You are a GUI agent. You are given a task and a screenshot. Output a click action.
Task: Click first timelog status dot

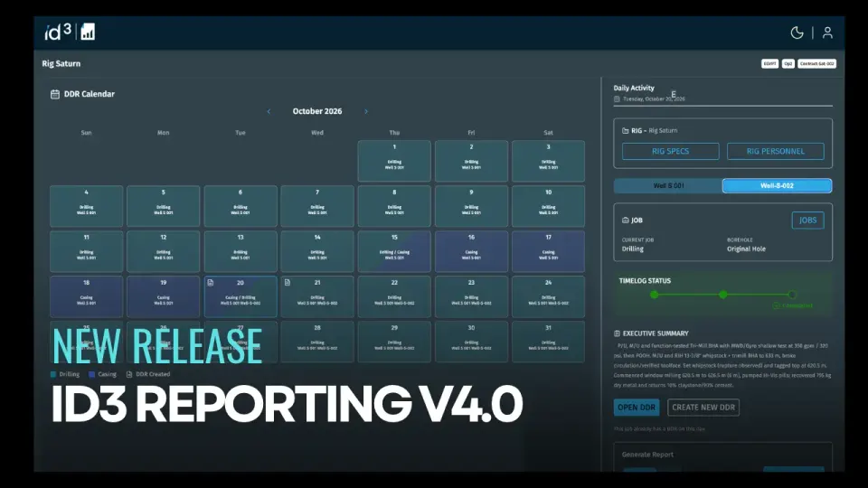tap(655, 295)
